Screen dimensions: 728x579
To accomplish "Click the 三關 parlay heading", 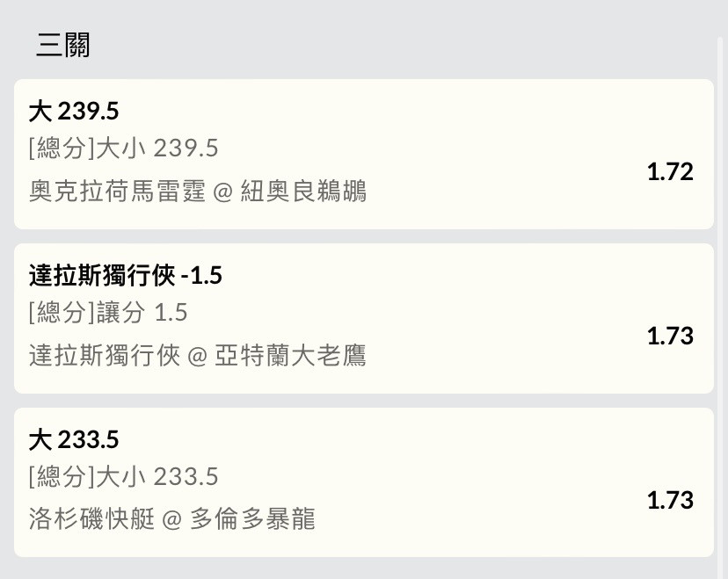I will [x=63, y=45].
